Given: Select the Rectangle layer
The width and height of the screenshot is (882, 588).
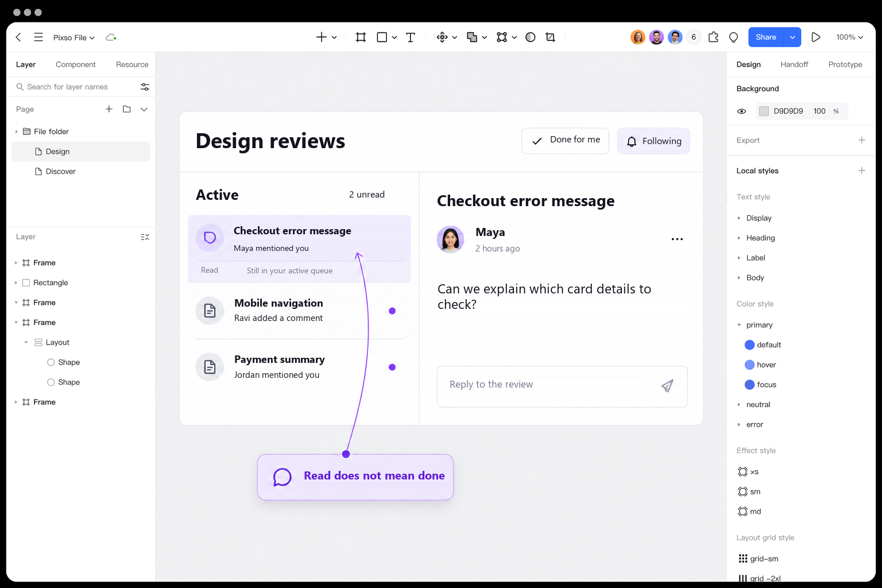Looking at the screenshot, I should [x=81, y=283].
